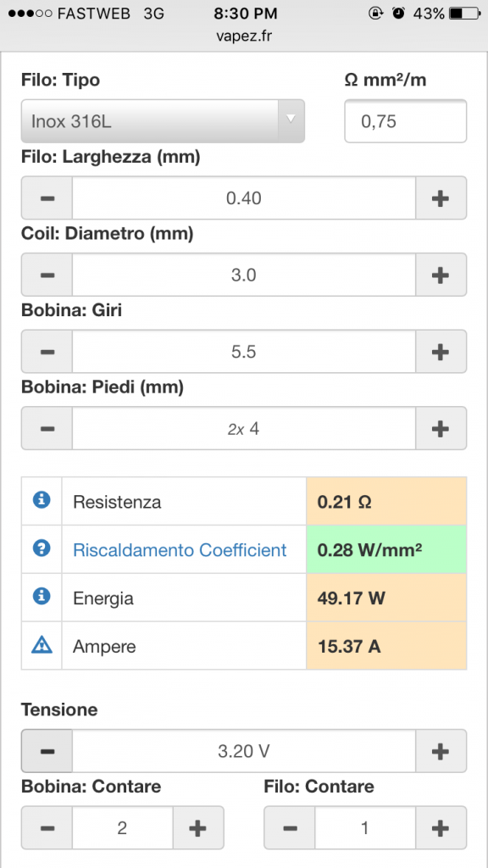The height and width of the screenshot is (868, 488).
Task: Increase Filo Larghezza with plus button
Action: click(x=441, y=198)
